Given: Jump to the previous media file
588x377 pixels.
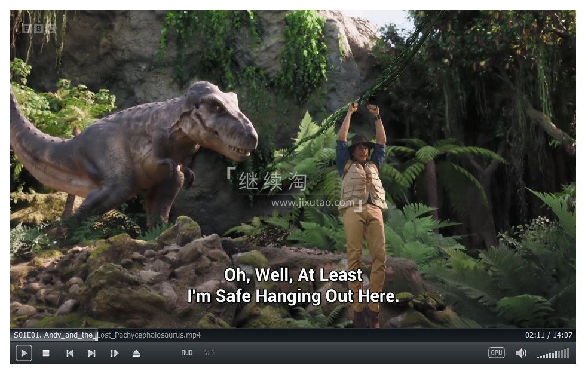Looking at the screenshot, I should click(x=69, y=353).
